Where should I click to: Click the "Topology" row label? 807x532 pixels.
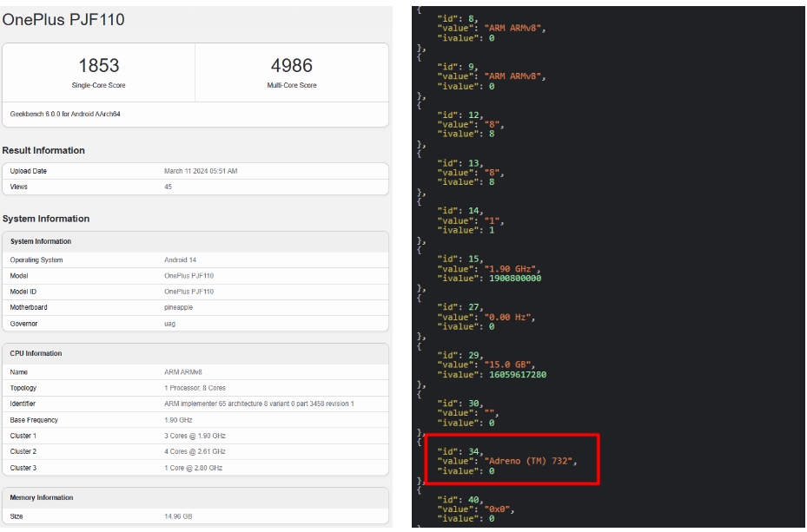pyautogui.click(x=23, y=388)
